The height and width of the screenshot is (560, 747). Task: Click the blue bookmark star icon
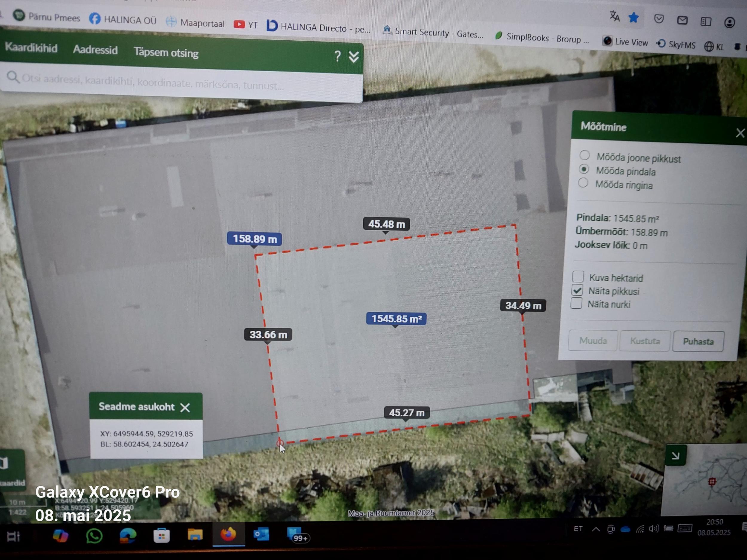click(633, 18)
